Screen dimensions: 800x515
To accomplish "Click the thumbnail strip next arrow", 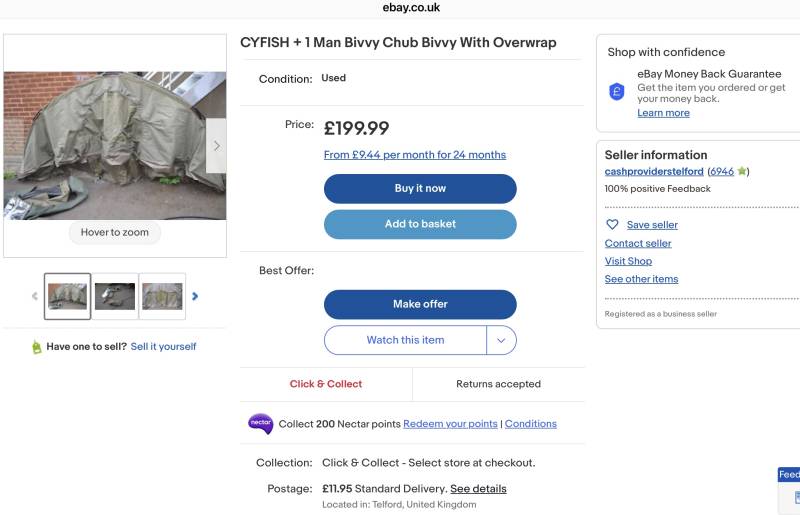I will (x=195, y=296).
